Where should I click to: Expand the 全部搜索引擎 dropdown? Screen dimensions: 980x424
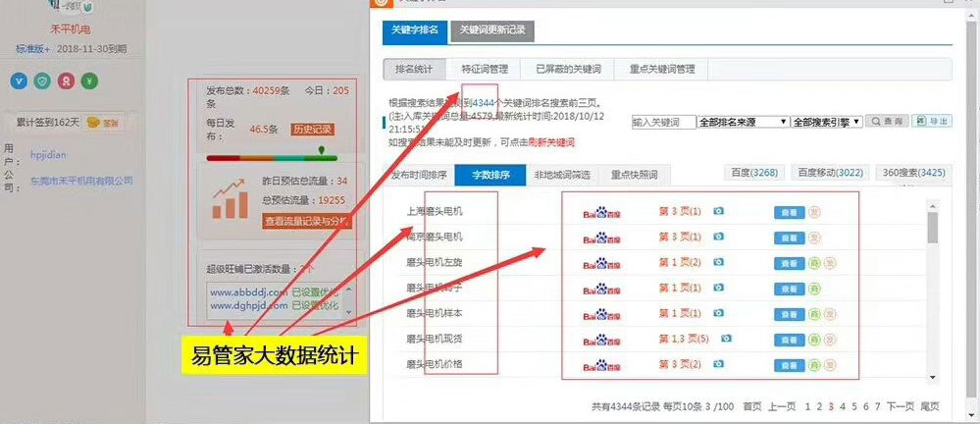(x=828, y=122)
